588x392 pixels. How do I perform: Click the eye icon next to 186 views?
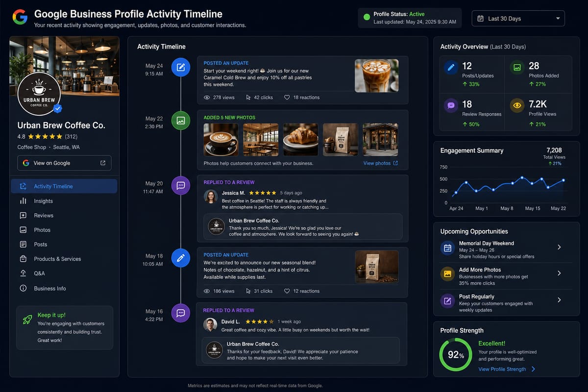coord(207,291)
